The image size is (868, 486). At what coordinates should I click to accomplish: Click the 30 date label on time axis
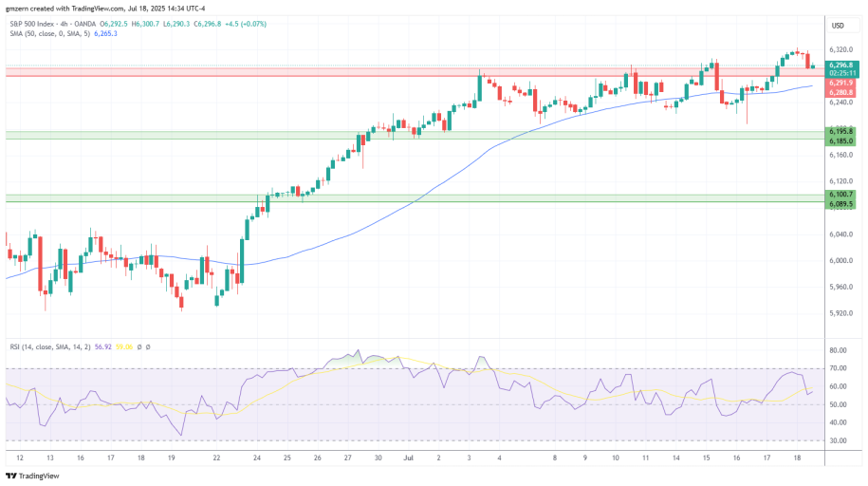tap(379, 458)
